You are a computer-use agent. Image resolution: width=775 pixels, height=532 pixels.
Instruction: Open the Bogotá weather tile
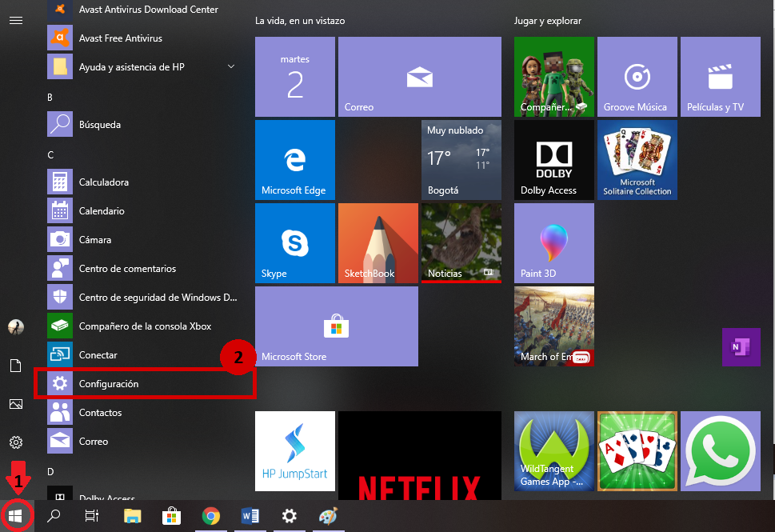[x=461, y=160]
